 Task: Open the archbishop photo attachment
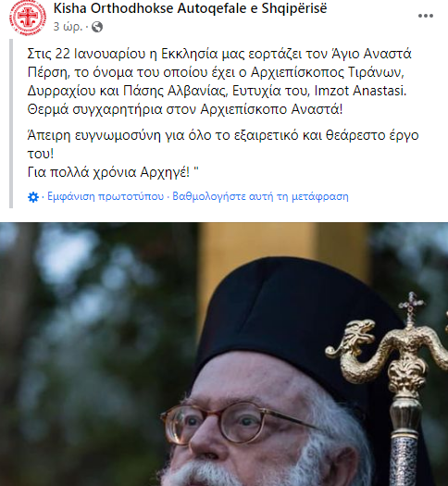pyautogui.click(x=224, y=354)
